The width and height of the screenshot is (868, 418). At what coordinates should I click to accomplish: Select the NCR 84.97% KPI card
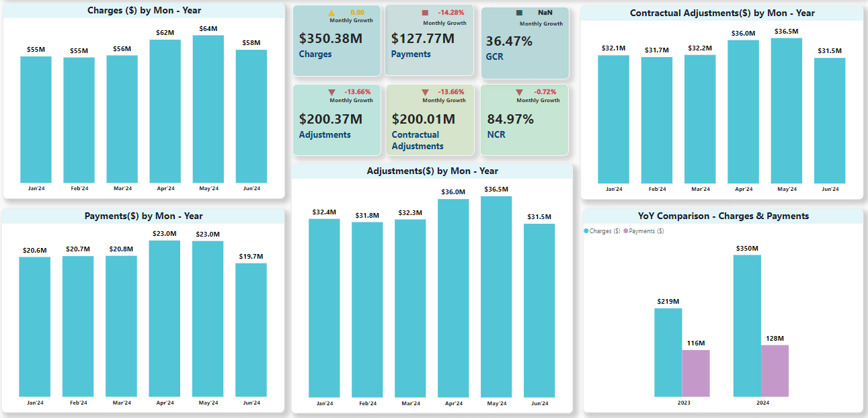(524, 120)
